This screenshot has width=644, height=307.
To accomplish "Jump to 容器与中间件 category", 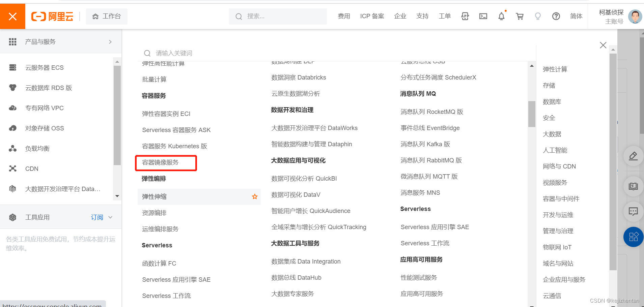I will pyautogui.click(x=561, y=199).
